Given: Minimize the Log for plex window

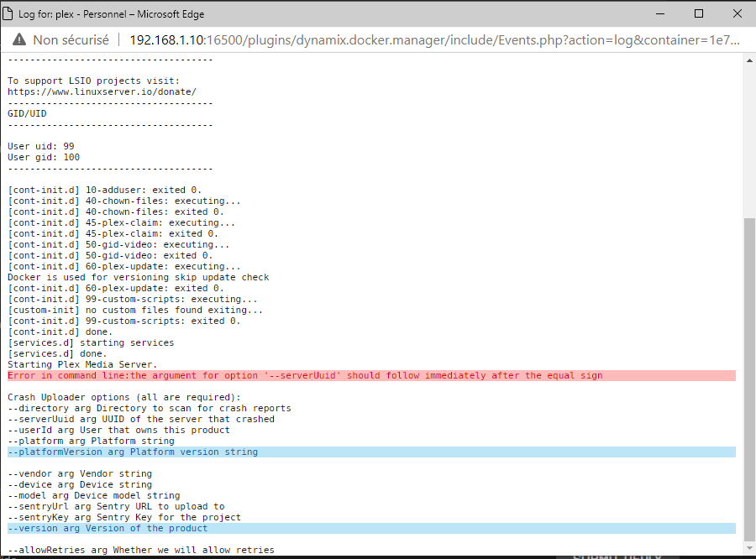Looking at the screenshot, I should point(660,13).
